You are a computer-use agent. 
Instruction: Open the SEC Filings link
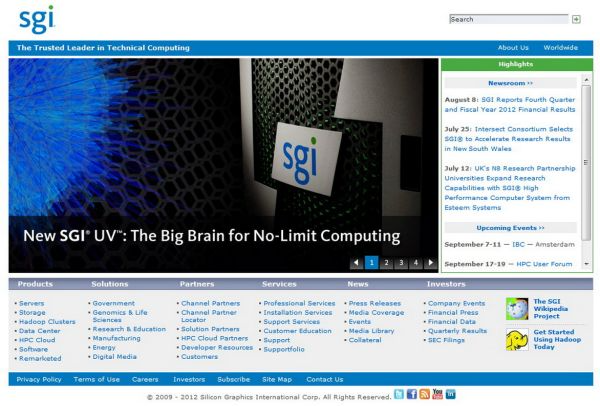(446, 340)
